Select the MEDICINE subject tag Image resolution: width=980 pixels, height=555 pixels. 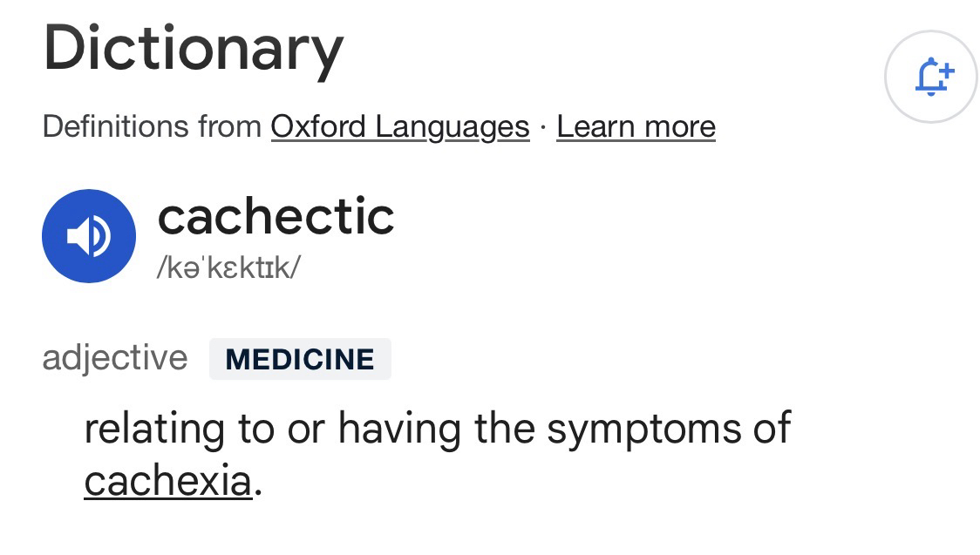[300, 359]
